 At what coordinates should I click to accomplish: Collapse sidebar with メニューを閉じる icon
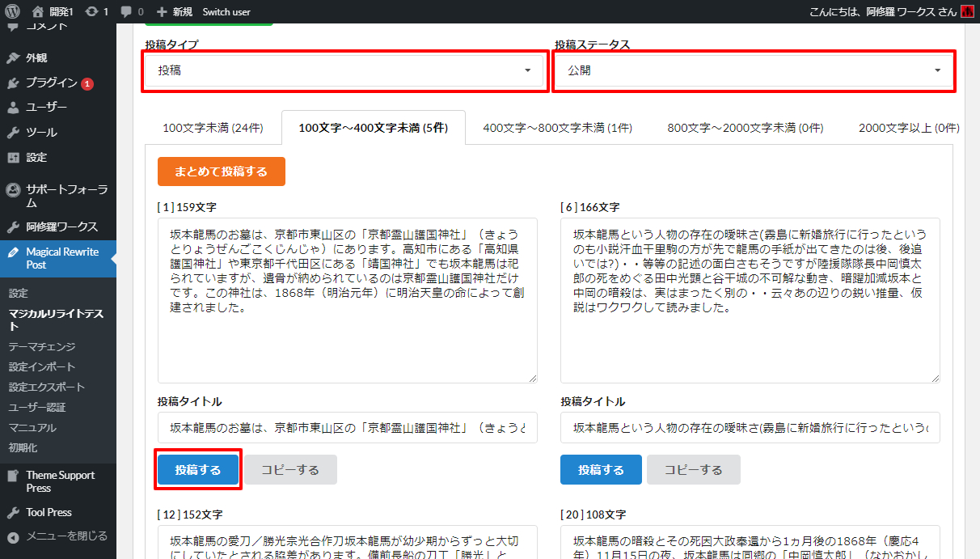13,536
